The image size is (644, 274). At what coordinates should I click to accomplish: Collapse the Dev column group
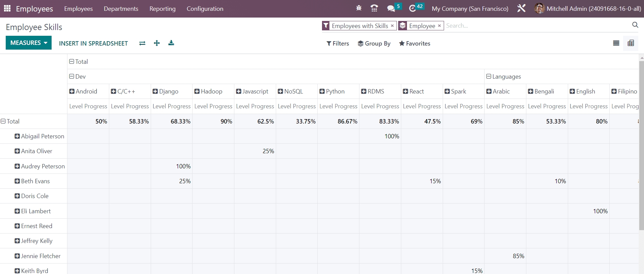78,77
